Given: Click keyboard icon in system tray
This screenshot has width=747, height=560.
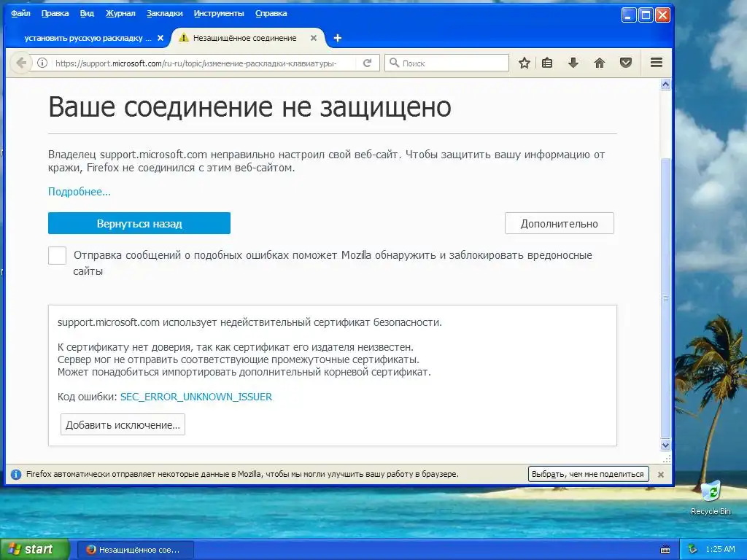Looking at the screenshot, I should click(665, 550).
